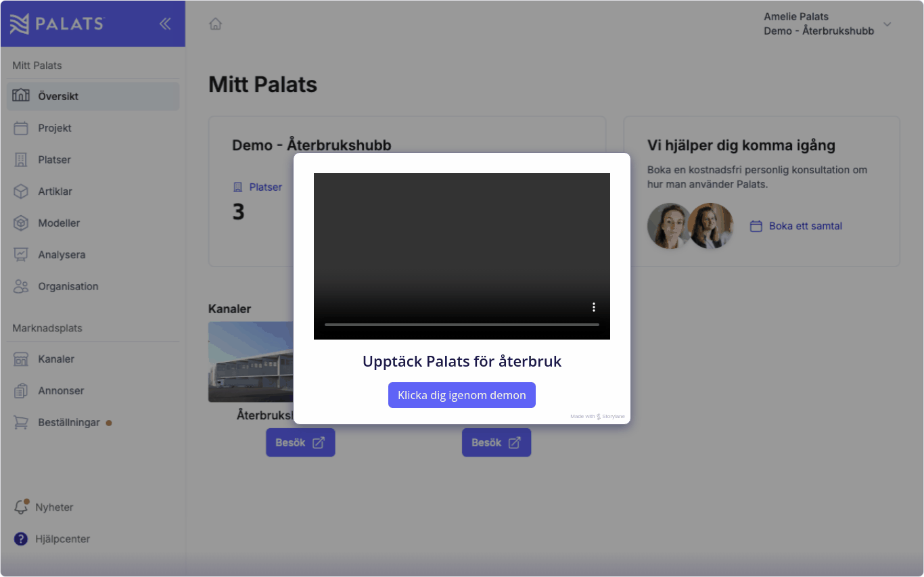Open Kanaler under Marknadsplats
The width and height of the screenshot is (924, 577).
(x=55, y=359)
